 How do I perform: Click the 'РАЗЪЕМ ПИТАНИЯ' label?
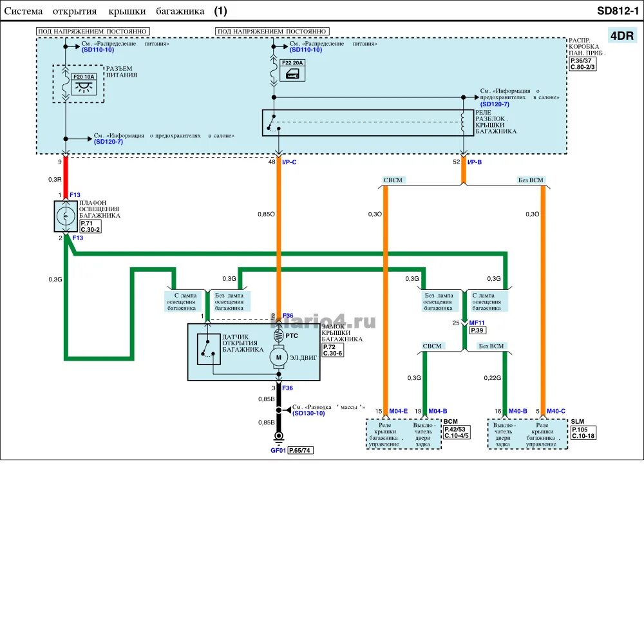122,72
